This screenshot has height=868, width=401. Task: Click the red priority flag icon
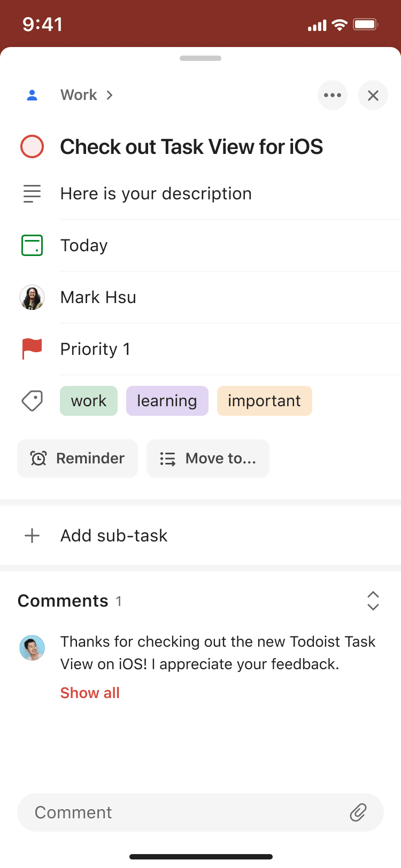point(32,348)
